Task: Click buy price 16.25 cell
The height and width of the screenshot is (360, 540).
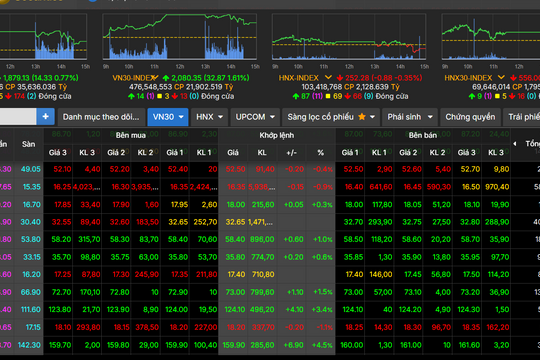Action: [x=62, y=187]
